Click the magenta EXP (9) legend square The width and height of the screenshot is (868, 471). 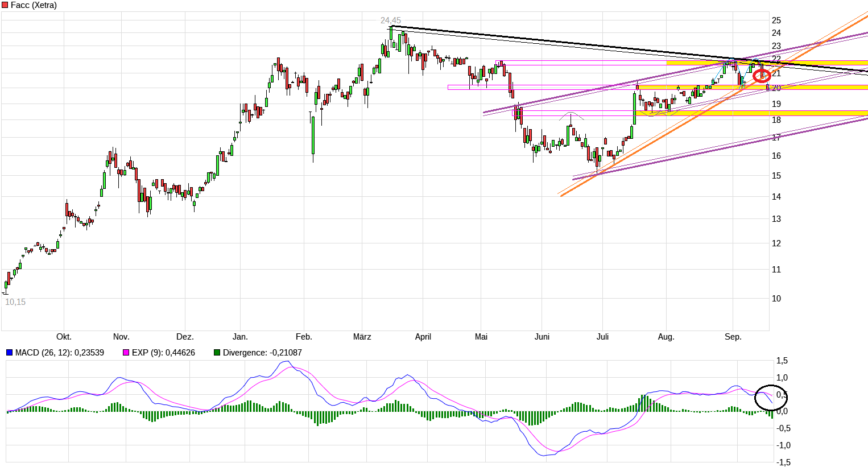click(126, 353)
